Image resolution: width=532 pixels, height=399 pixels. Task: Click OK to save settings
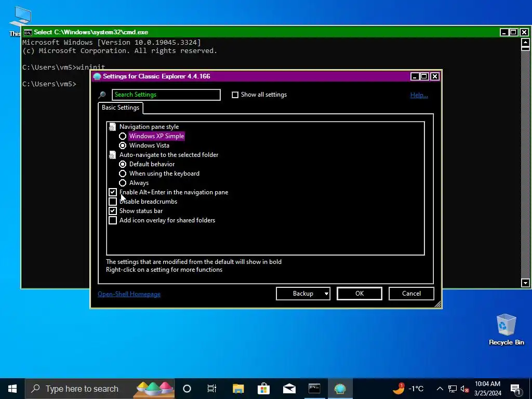360,294
